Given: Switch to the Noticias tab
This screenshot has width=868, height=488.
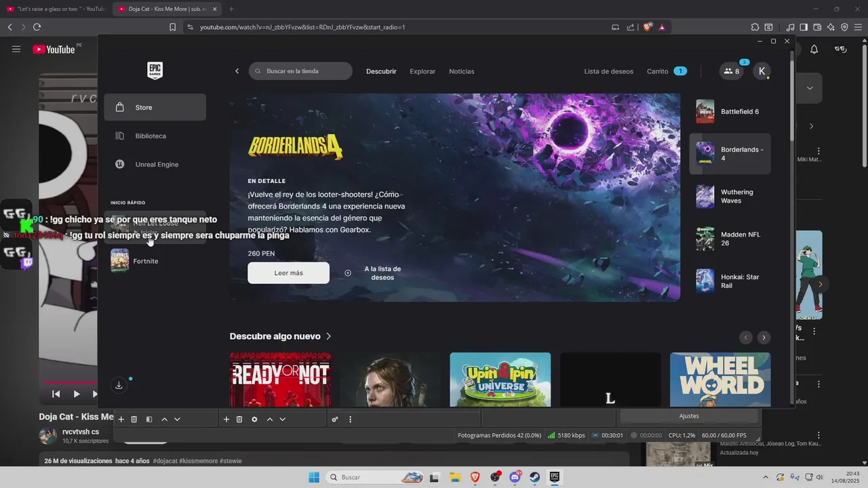Looking at the screenshot, I should (462, 71).
